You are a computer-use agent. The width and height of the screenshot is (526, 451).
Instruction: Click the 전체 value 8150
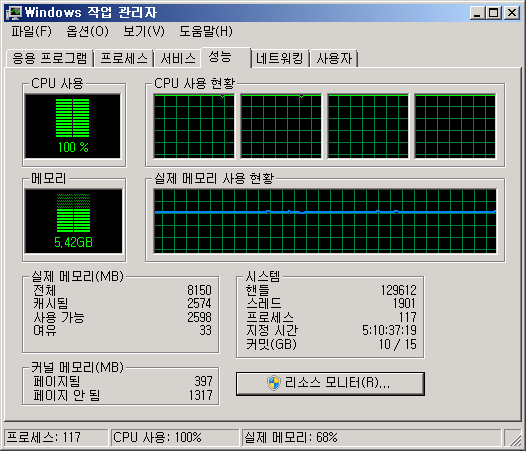(199, 290)
